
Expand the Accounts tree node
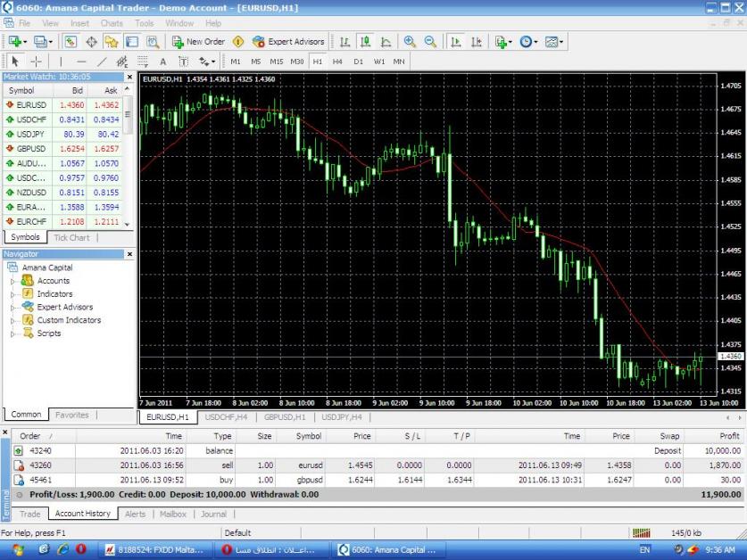click(x=13, y=281)
